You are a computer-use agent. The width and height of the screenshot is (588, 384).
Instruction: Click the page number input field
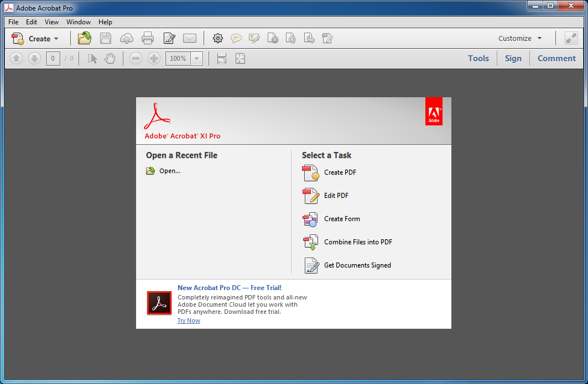(53, 59)
